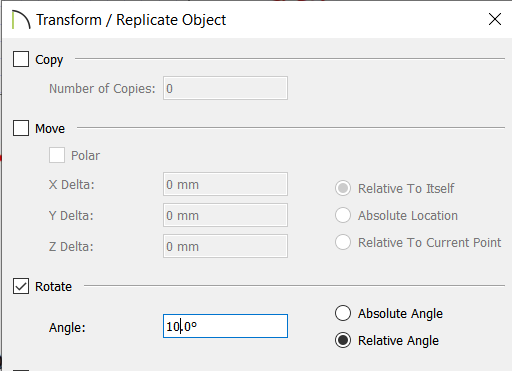Screen dimensions: 512x371
Task: Choose the Relative To Itself option
Action: point(343,188)
